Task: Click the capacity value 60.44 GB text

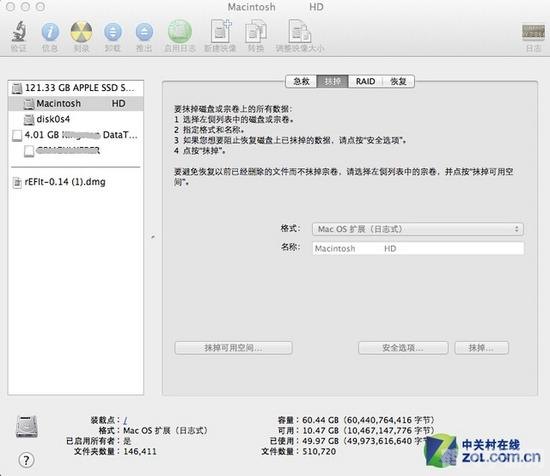Action: [x=368, y=420]
